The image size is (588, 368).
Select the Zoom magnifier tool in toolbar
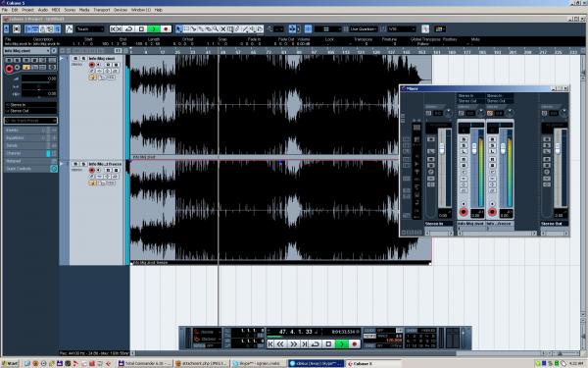click(x=216, y=28)
